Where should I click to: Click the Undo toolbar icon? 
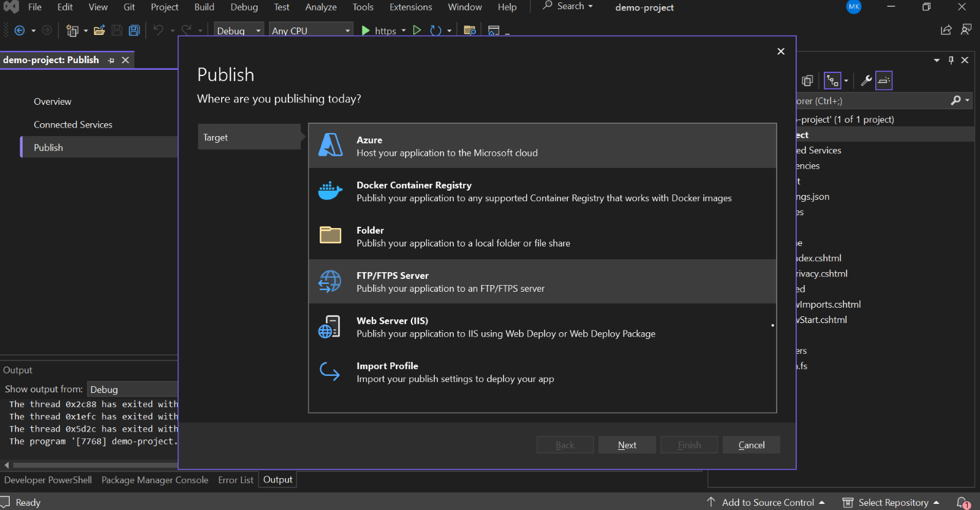tap(159, 30)
